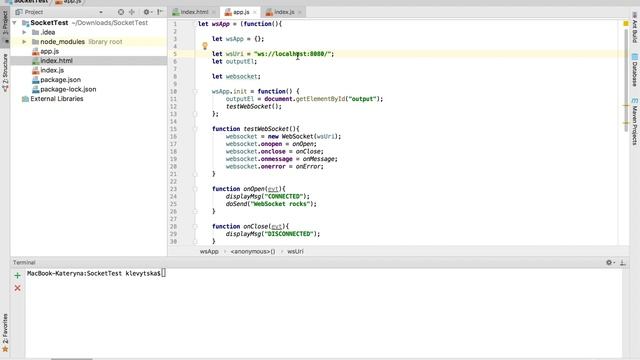Close the index.js tab

(300, 12)
